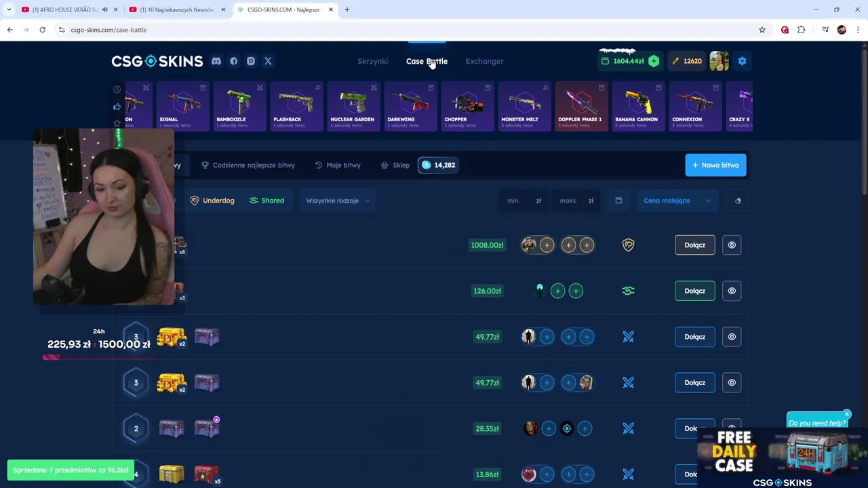Click crossed swords icon in 28.35zł row

tap(629, 428)
